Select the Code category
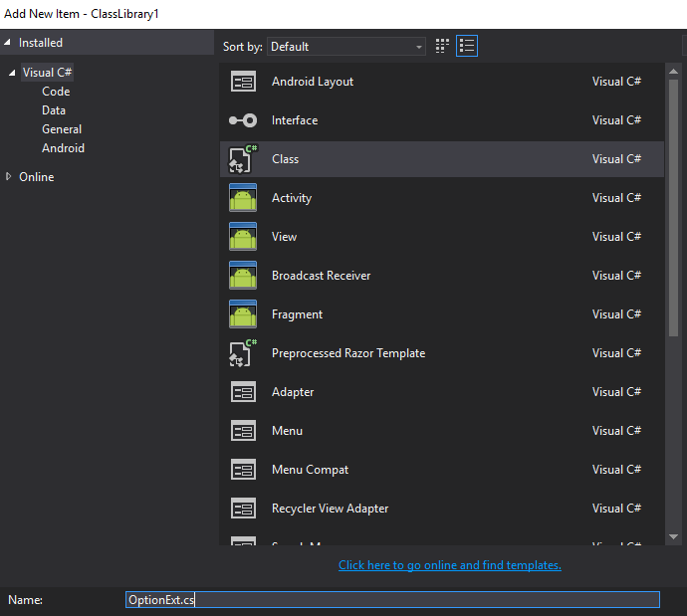687x616 pixels. (x=56, y=92)
